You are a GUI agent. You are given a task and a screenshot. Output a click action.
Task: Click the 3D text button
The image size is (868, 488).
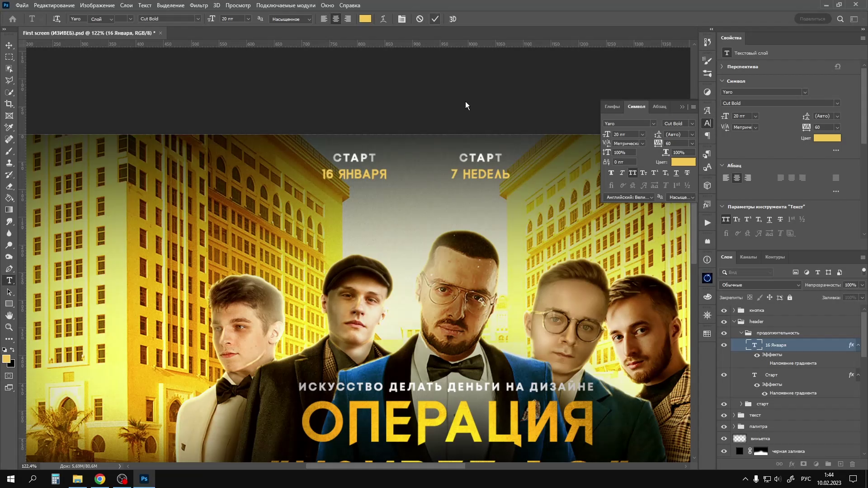453,19
